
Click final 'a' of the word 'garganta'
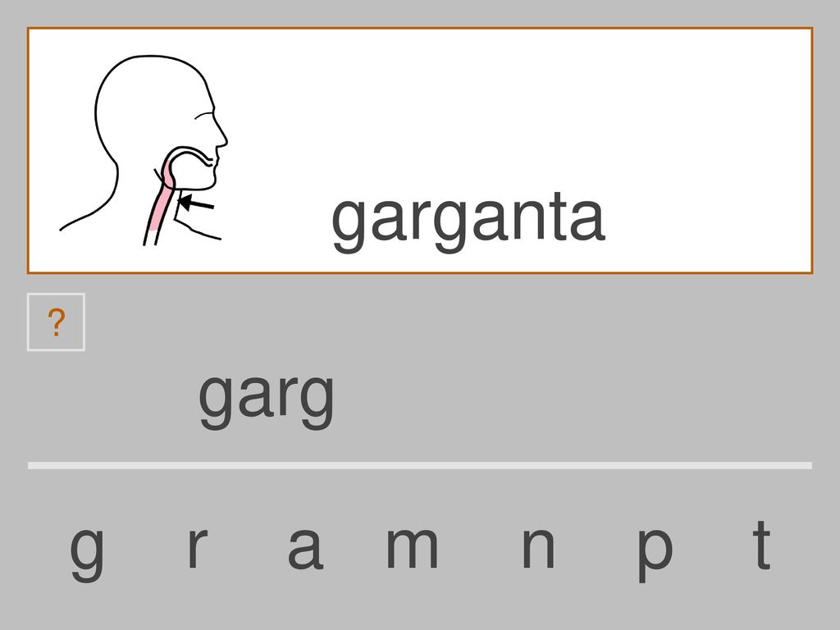tap(587, 218)
